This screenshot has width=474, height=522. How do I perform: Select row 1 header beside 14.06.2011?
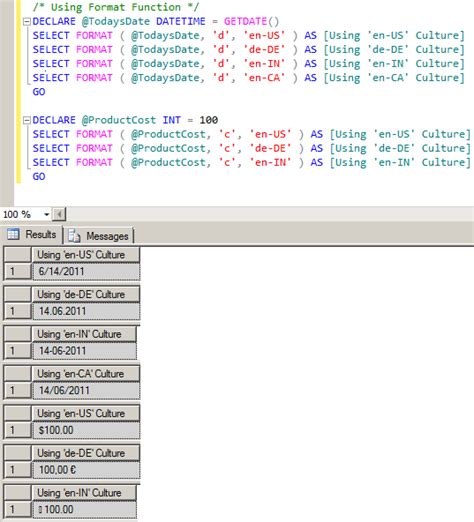(18, 311)
